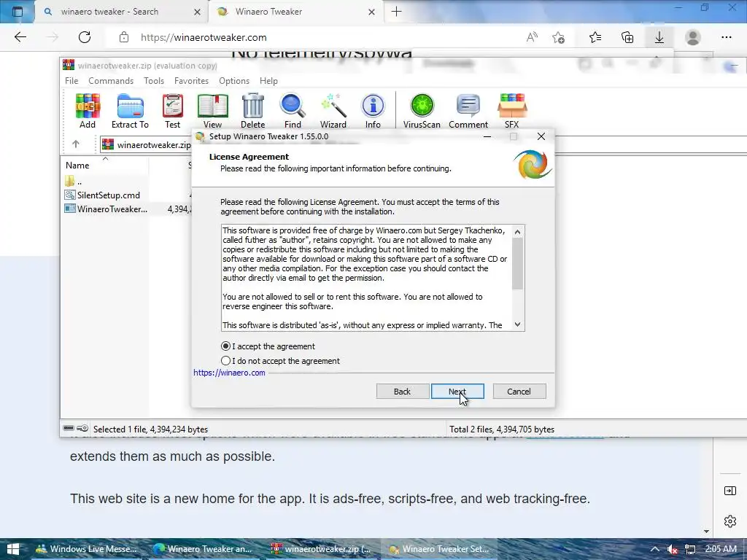Image resolution: width=747 pixels, height=560 pixels.
Task: Open Windows Live Messenger taskbar item
Action: (87, 549)
